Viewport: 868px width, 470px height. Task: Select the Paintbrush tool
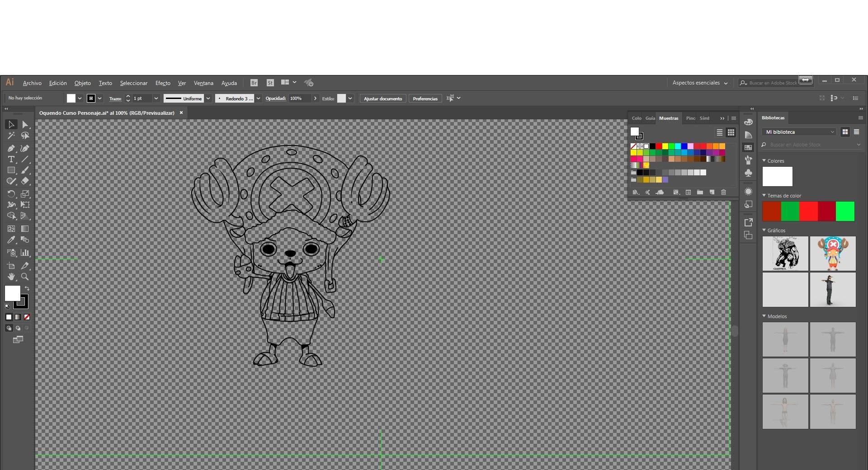pyautogui.click(x=25, y=170)
